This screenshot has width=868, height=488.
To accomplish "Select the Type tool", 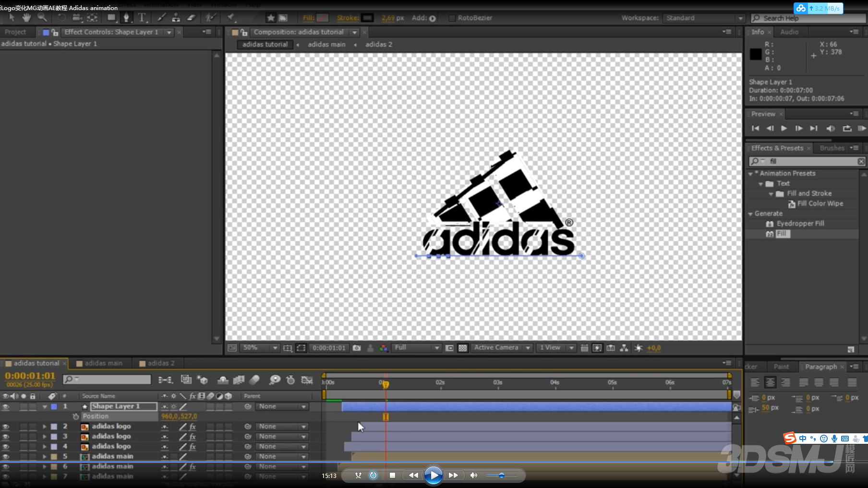I will (x=142, y=18).
